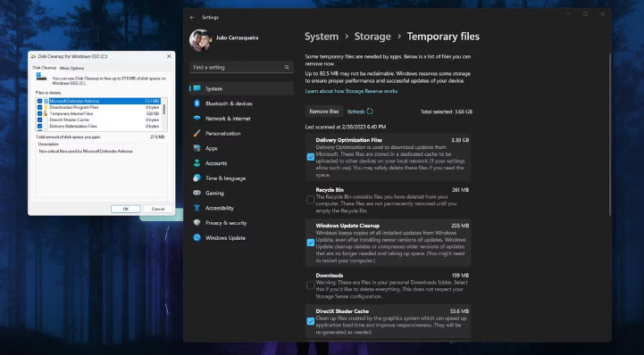
Task: Click the magnifier icon in the Find a setting box
Action: tap(287, 67)
